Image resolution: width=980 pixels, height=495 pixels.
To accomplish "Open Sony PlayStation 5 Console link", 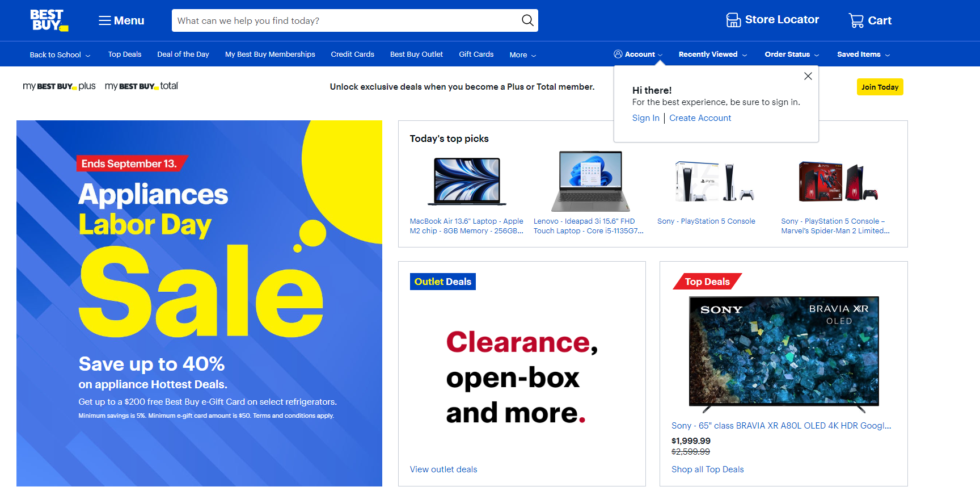I will 706,221.
